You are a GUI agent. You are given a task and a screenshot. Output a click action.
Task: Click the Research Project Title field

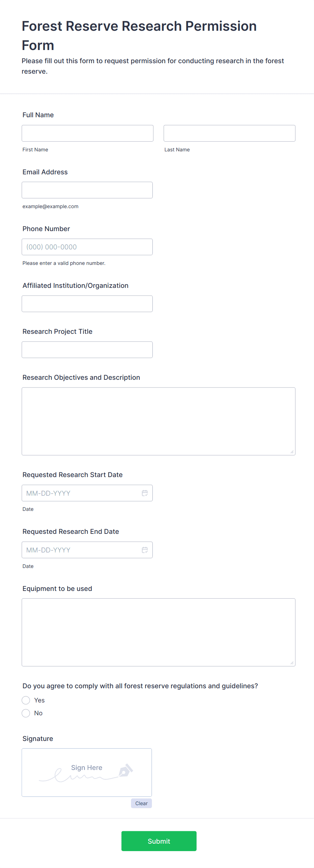pyautogui.click(x=87, y=349)
